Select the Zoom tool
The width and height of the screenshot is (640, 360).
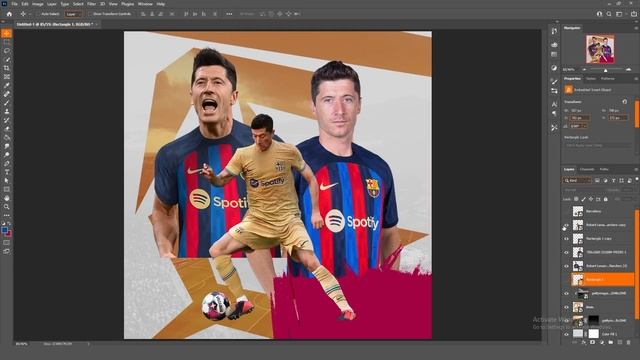(x=7, y=207)
